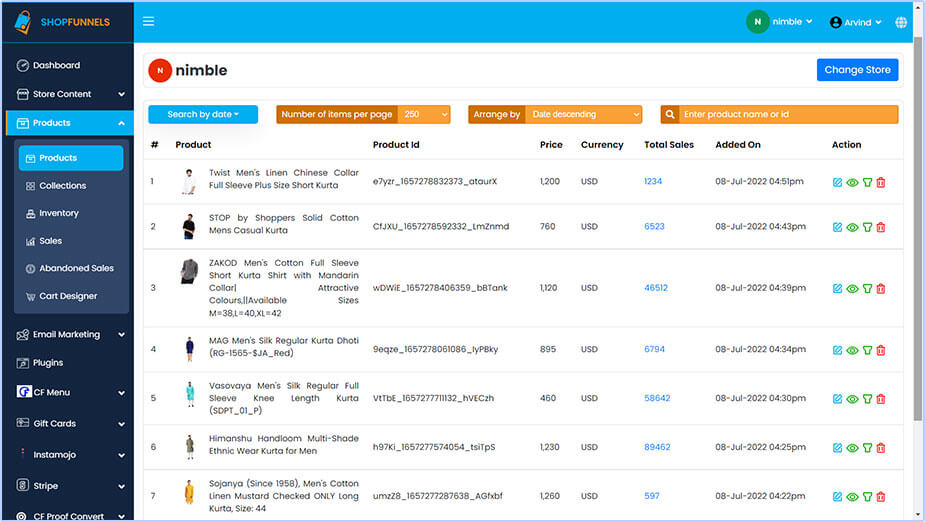Open total sales link 58642

pyautogui.click(x=657, y=398)
